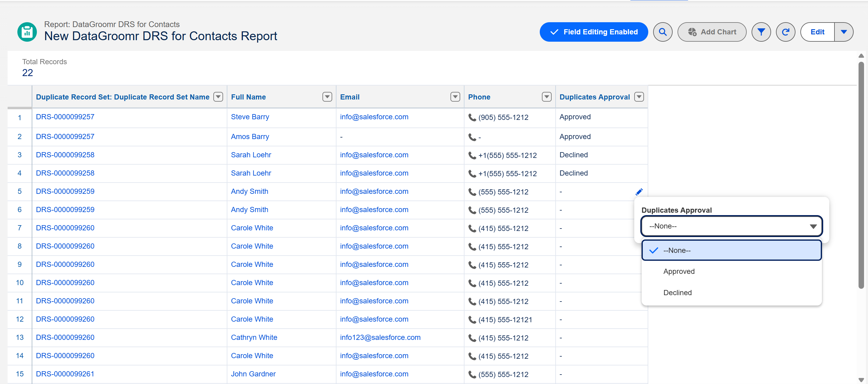Click the vertical scrollbar thumb
Screen dimensions: 868x384
[x=861, y=175]
